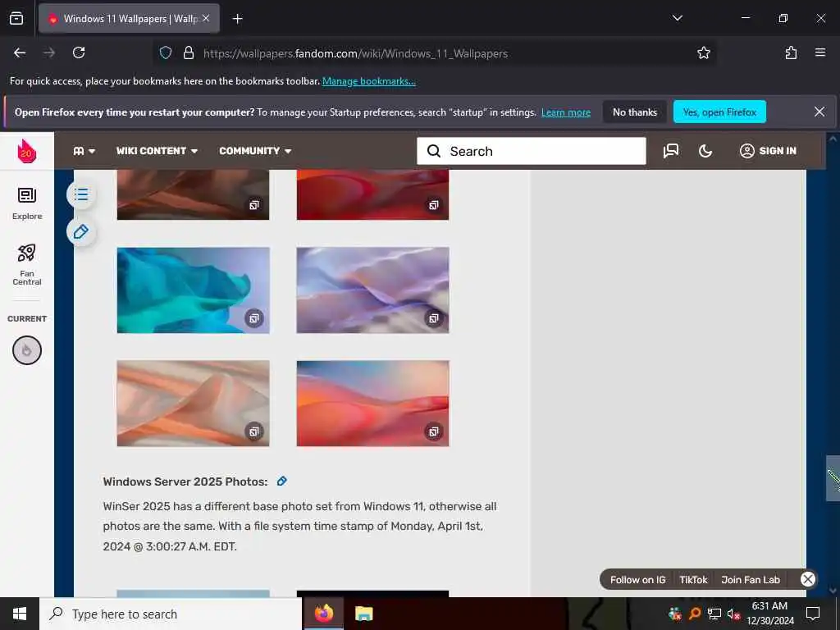Click the TikTok link
This screenshot has height=630, width=840.
693,580
